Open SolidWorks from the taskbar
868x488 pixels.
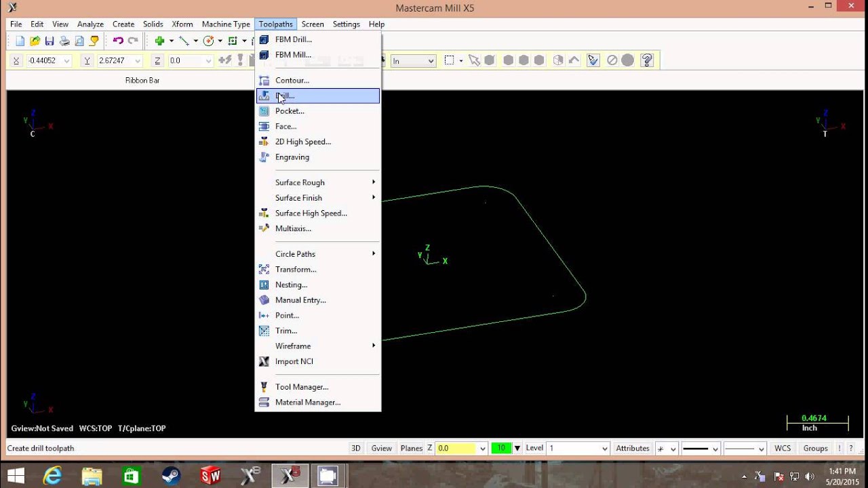pos(211,476)
